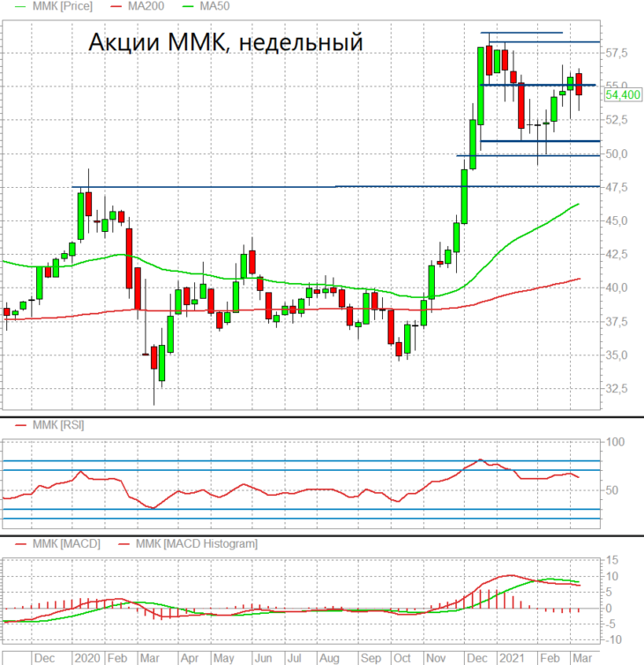This screenshot has width=644, height=665.
Task: Click the 47,5 price axis label
Action: 617,188
